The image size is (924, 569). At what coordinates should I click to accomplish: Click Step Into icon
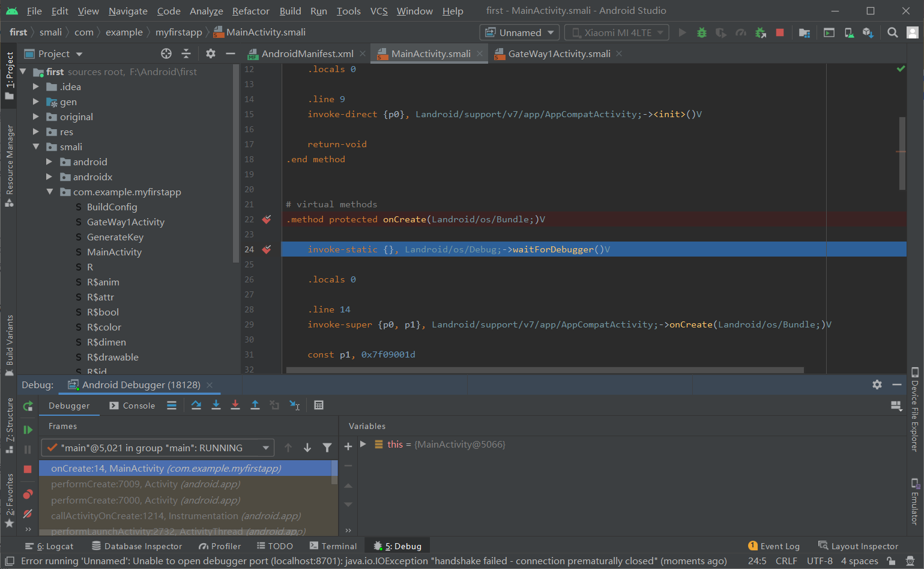click(216, 406)
